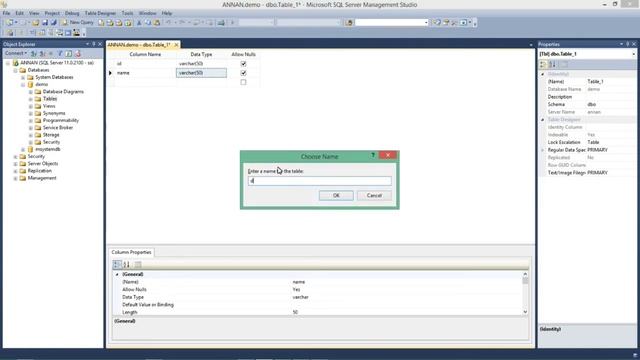Click the red Activity icon in Object Explorer toolbar
The height and width of the screenshot is (360, 640).
[77, 53]
